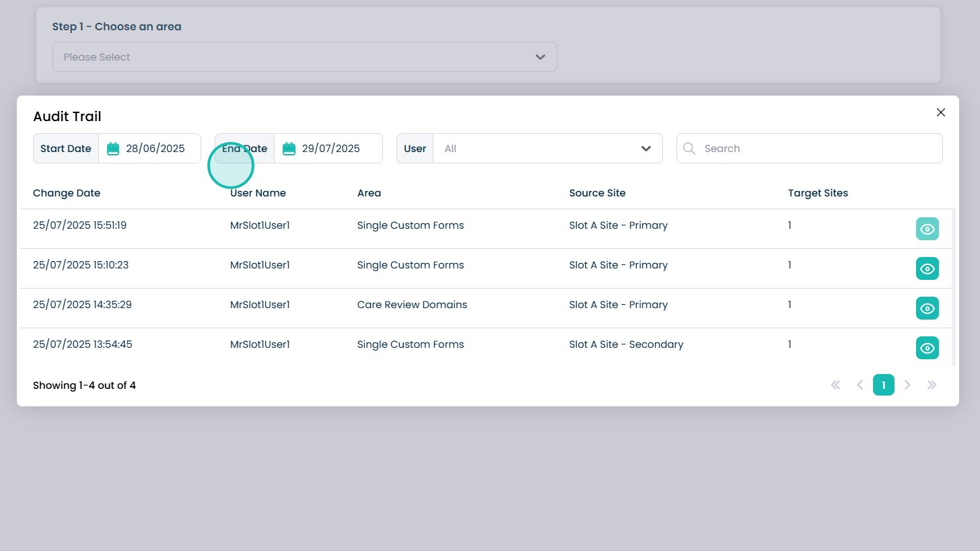Edit the Start Date field 28/06/2025
980x551 pixels.
tap(155, 149)
